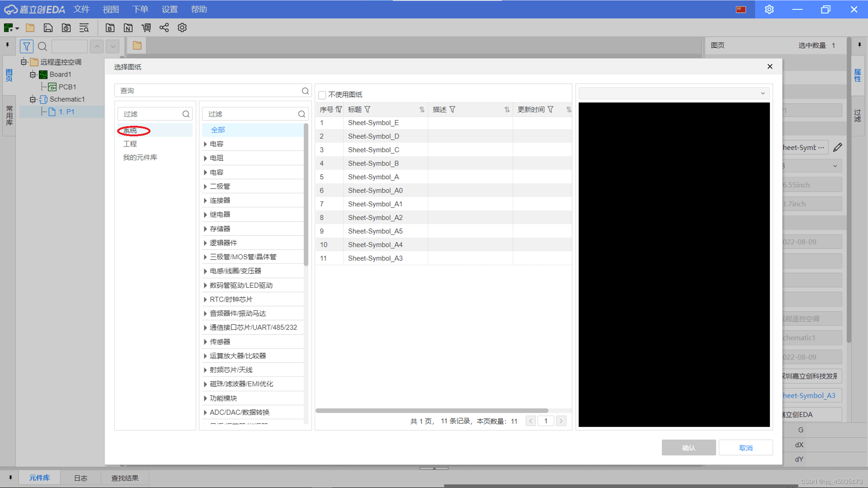Screen dimensions: 868x488
Task: Collapse the Schematic1 tree node
Action: click(33, 99)
